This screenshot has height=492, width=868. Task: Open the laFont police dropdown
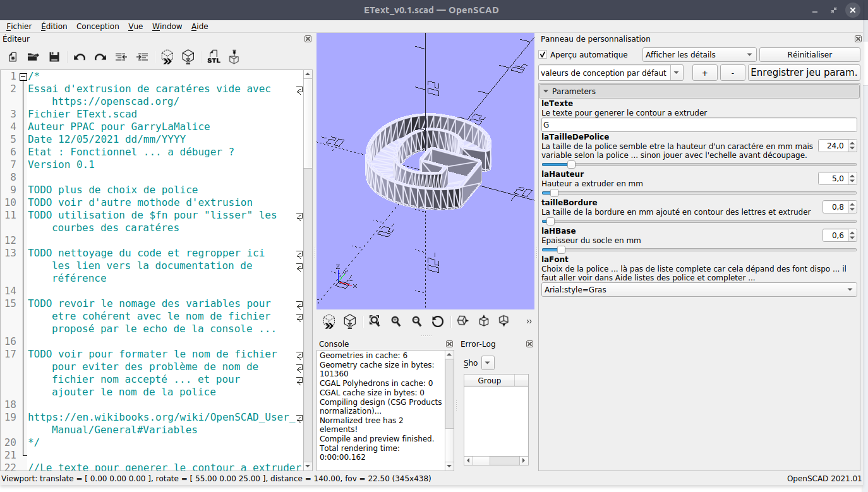coord(699,290)
